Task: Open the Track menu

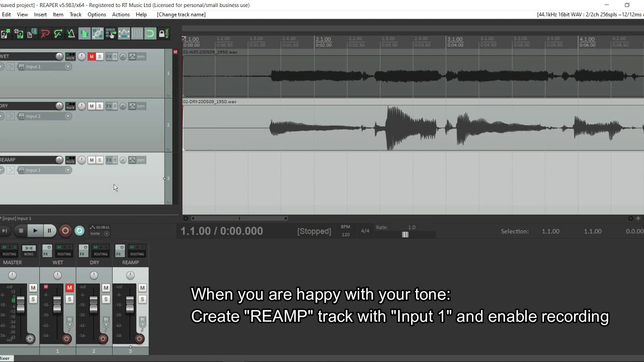Action: (75, 15)
